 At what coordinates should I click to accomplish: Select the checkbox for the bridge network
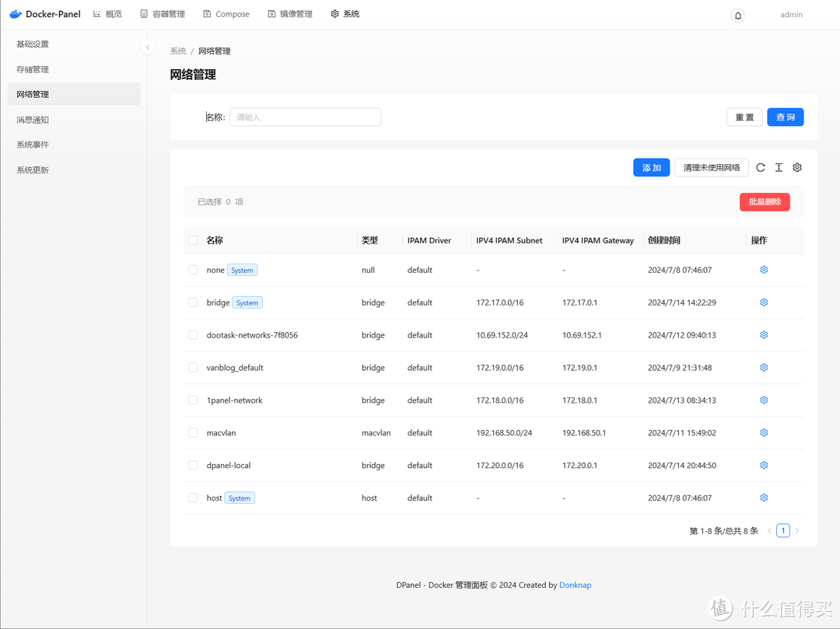[192, 302]
